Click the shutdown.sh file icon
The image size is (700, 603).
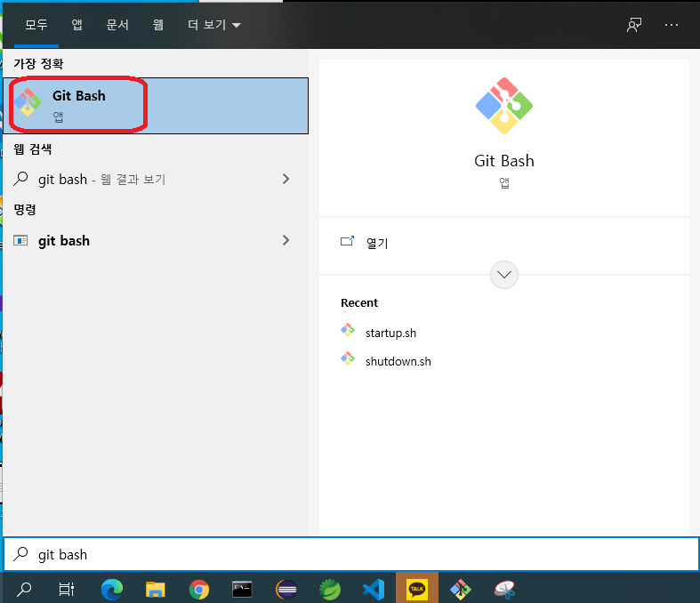pyautogui.click(x=348, y=358)
